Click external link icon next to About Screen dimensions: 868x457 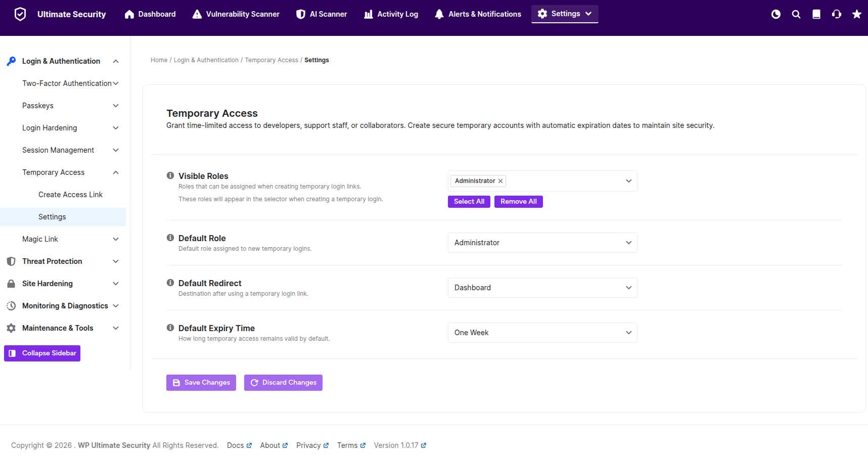click(x=285, y=445)
